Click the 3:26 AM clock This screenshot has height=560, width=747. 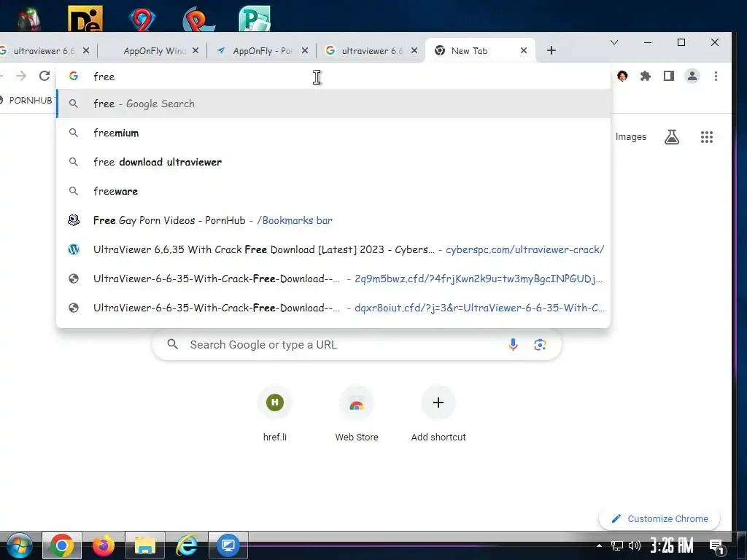point(672,545)
